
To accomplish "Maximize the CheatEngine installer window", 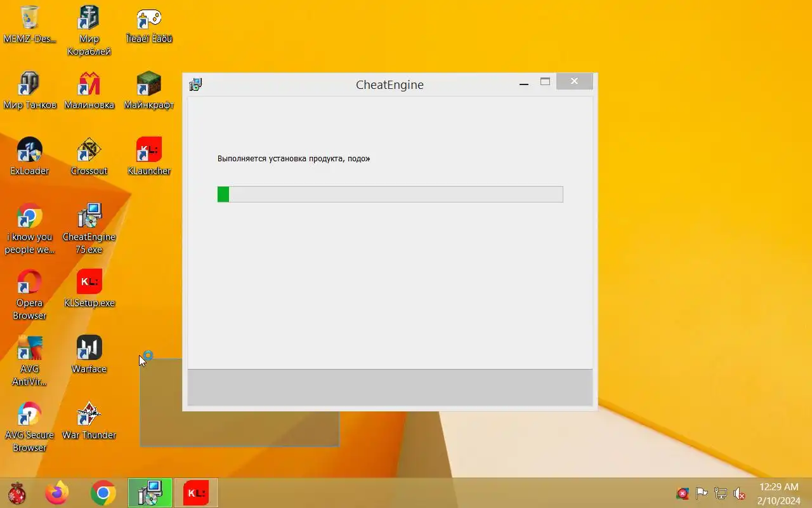I will point(545,81).
